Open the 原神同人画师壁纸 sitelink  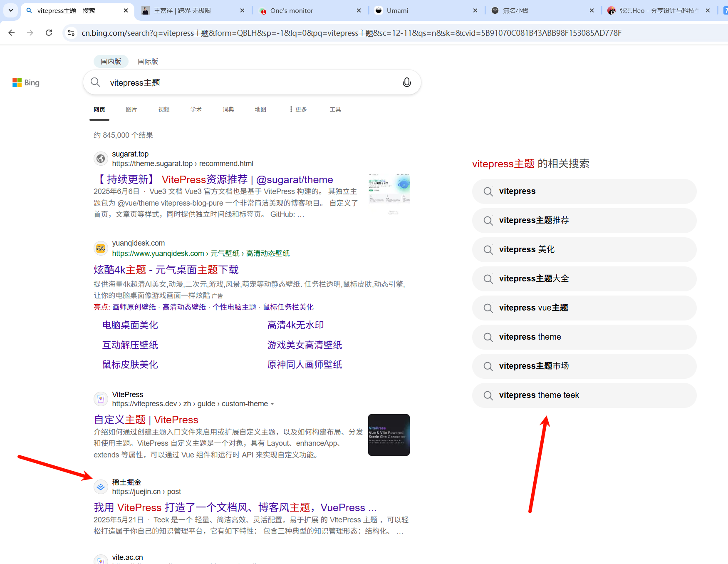[305, 365]
